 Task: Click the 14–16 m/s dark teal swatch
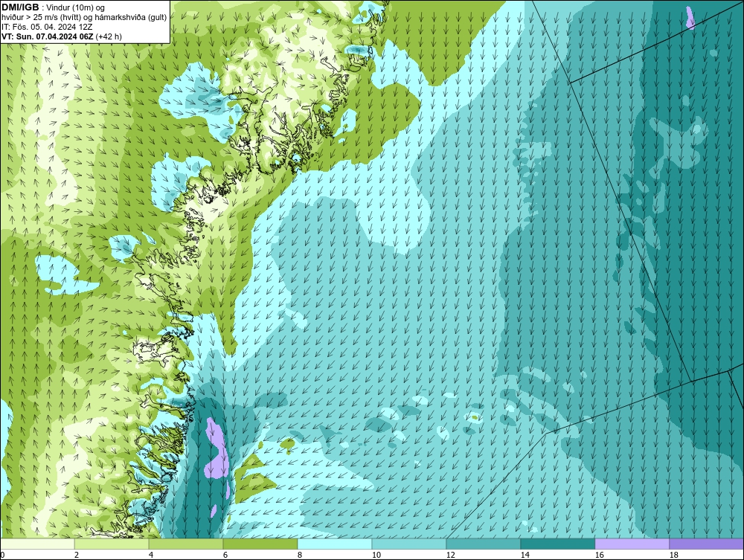(x=557, y=544)
